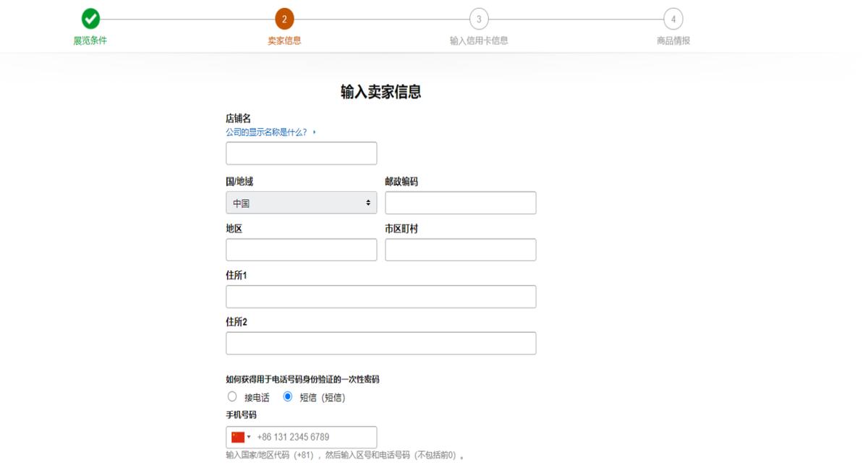Navigate to 商品情报 step label

(673, 41)
